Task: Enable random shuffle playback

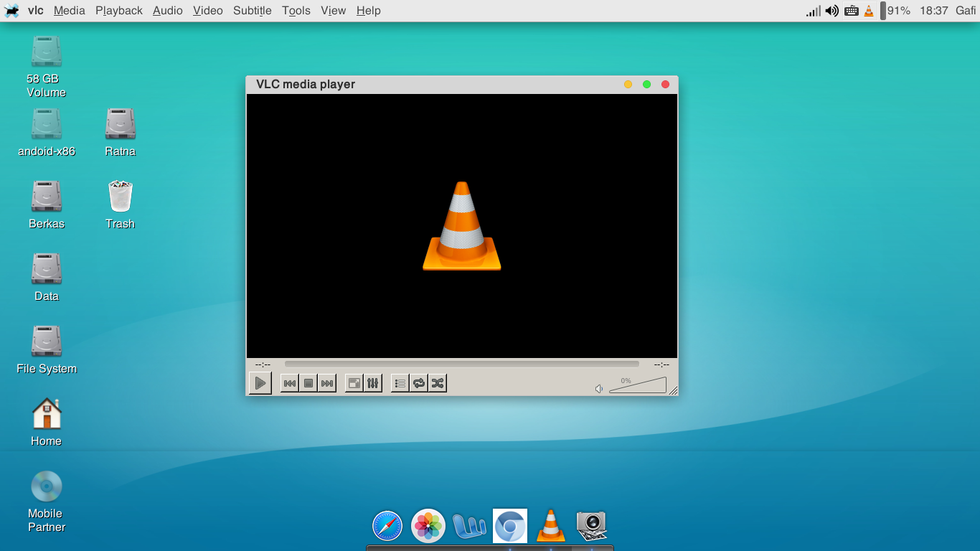Action: point(437,382)
